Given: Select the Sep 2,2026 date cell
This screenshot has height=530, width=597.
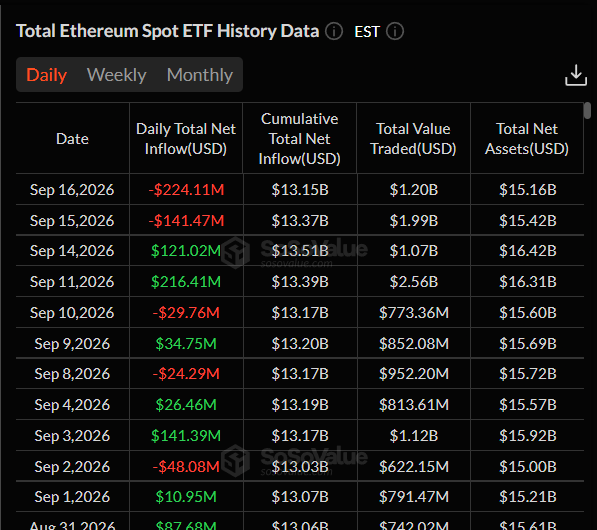Looking at the screenshot, I should 72,466.
